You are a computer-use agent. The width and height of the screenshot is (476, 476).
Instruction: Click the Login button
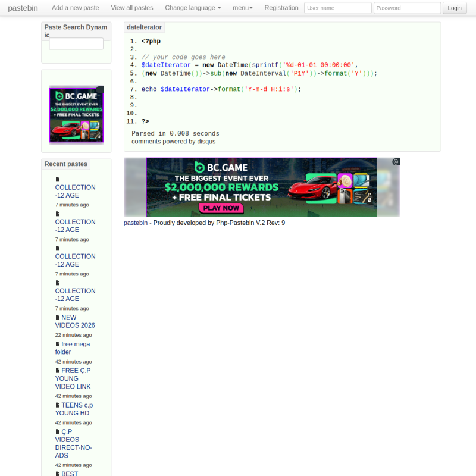click(x=455, y=8)
